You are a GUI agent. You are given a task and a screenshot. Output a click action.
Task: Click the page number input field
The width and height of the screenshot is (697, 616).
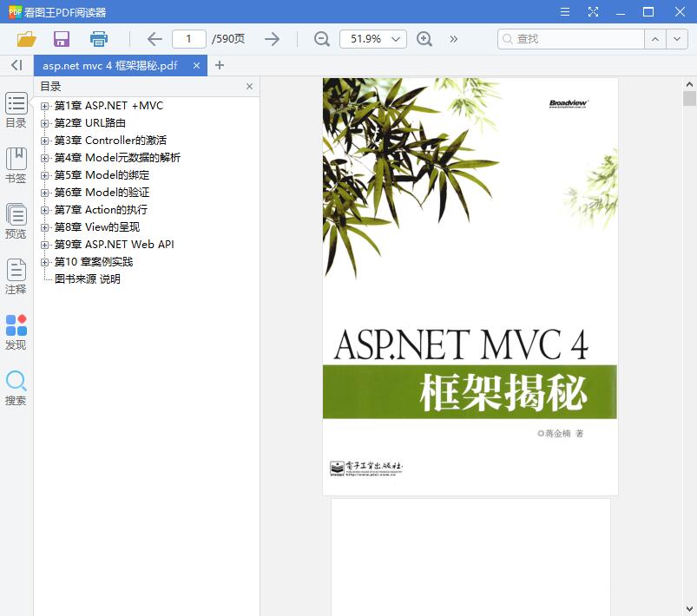189,39
